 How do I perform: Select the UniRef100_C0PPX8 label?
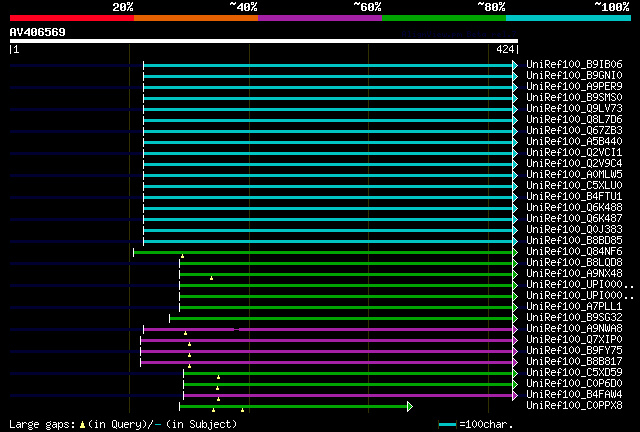[574, 406]
